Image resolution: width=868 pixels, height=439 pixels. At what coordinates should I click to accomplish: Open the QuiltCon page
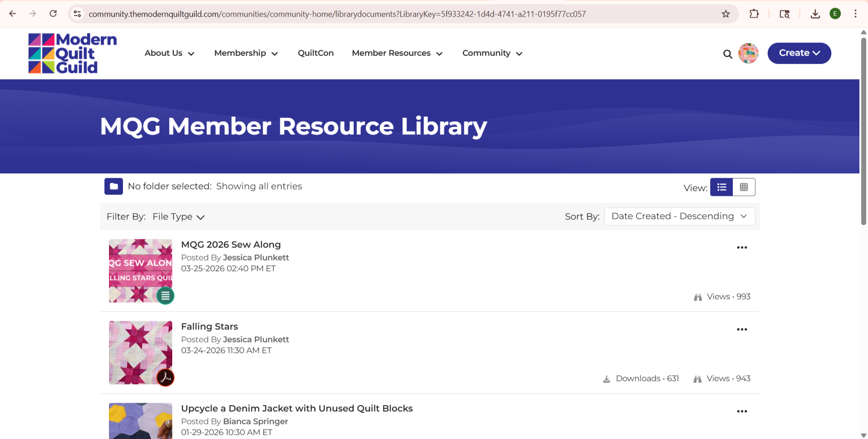pos(316,53)
